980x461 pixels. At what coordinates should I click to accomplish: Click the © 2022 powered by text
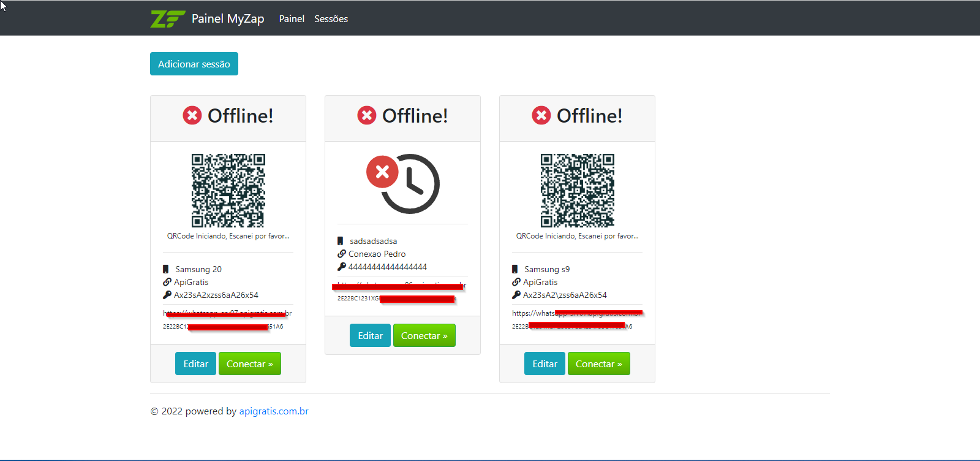(x=194, y=411)
